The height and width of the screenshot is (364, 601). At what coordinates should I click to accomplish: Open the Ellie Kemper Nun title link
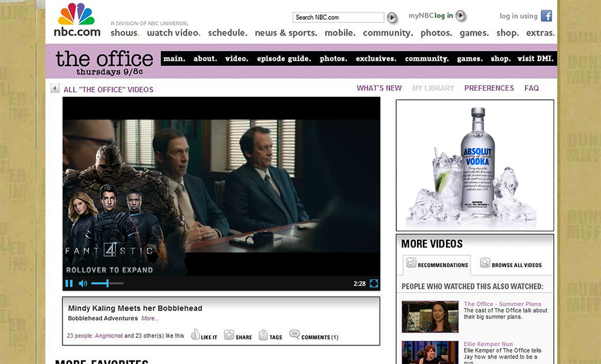click(488, 344)
